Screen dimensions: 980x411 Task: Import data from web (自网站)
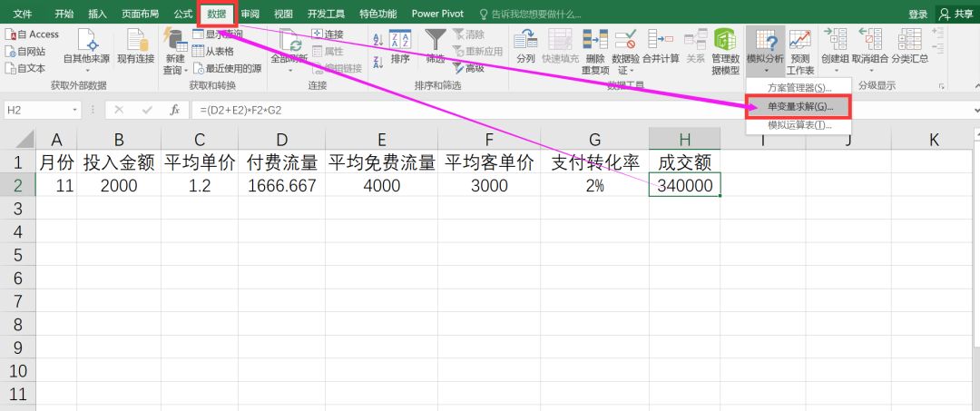click(26, 52)
